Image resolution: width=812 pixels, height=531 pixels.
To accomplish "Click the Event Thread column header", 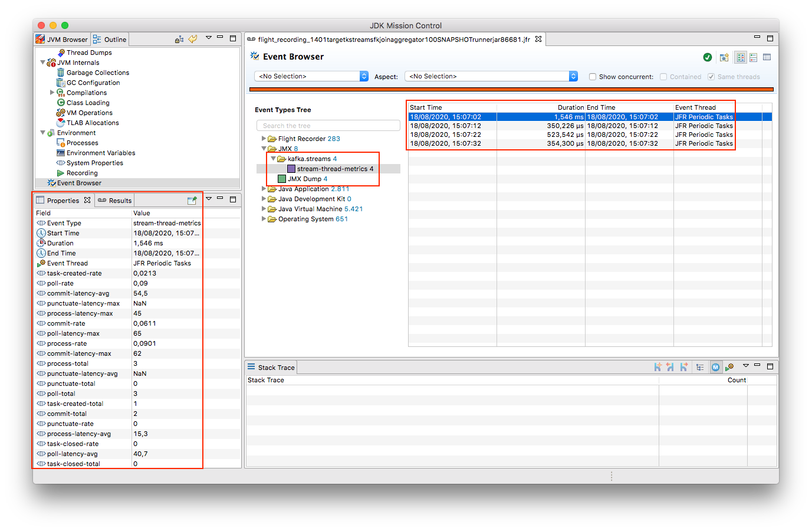I will 718,107.
